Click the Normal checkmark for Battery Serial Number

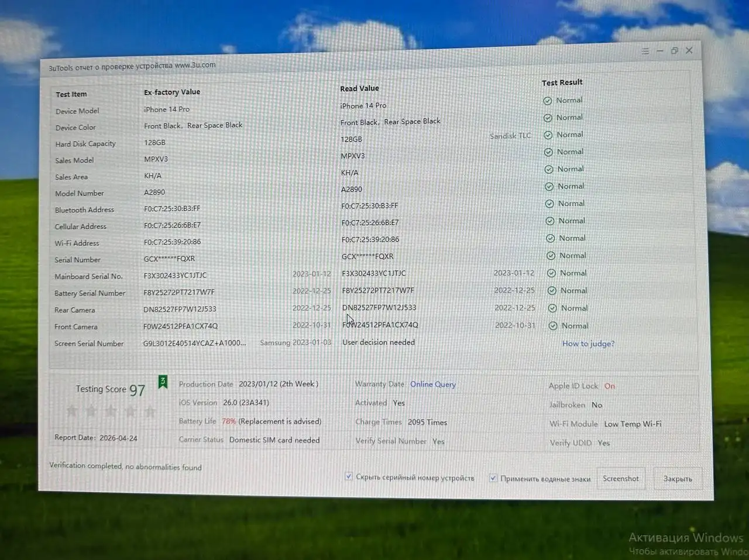[552, 291]
